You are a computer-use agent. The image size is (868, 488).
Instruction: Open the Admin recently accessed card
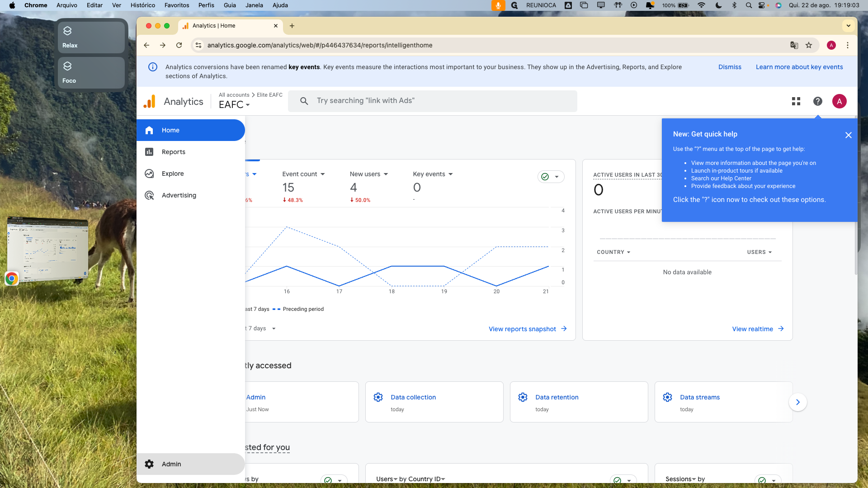click(302, 402)
